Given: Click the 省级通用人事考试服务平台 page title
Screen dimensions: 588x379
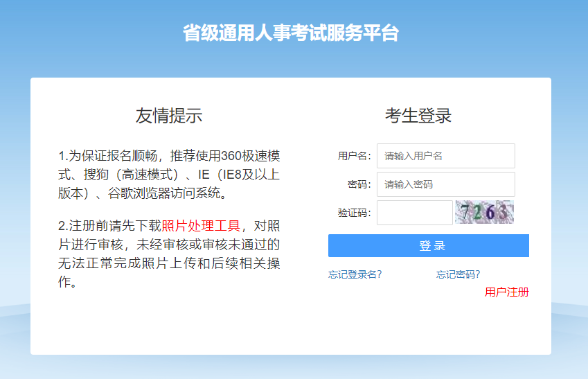Looking at the screenshot, I should click(291, 33).
